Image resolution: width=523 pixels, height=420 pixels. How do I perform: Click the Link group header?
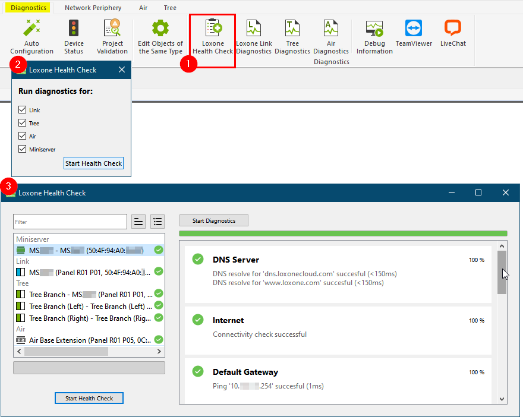pos(23,261)
